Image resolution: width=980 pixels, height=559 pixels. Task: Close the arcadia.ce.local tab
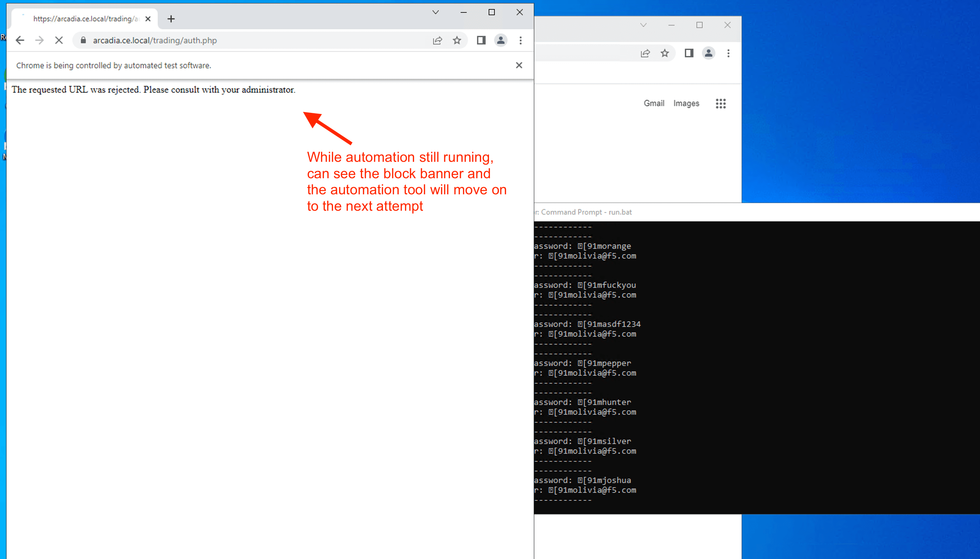point(148,19)
